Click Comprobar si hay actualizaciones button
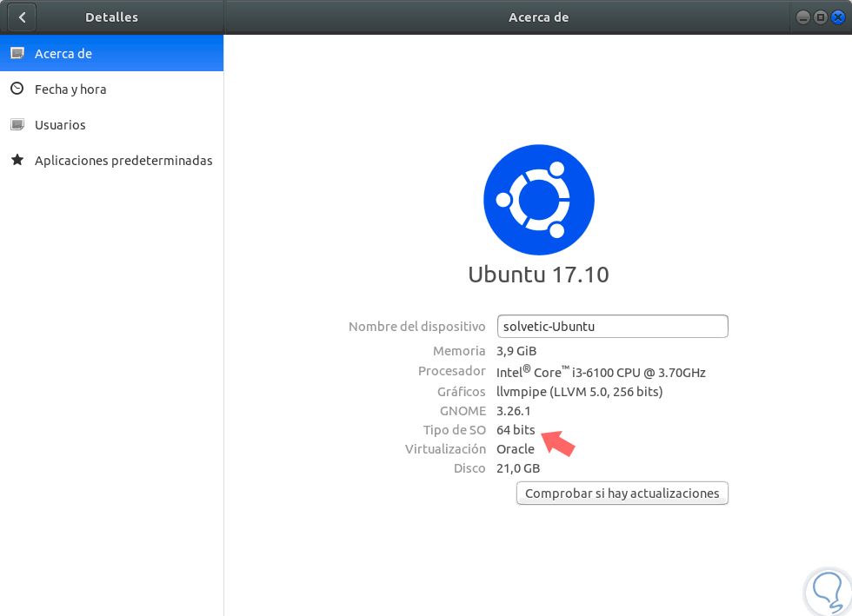The height and width of the screenshot is (616, 852). click(x=622, y=493)
